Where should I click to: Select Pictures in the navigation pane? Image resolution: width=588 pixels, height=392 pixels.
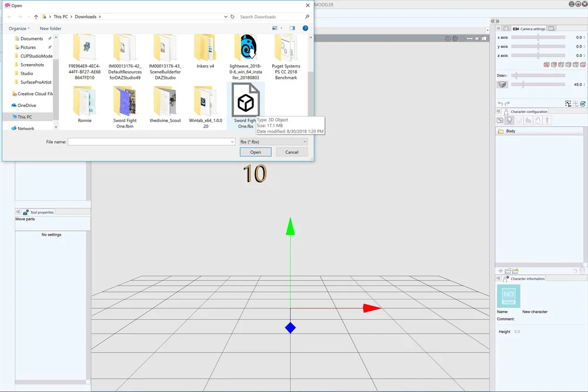point(28,47)
